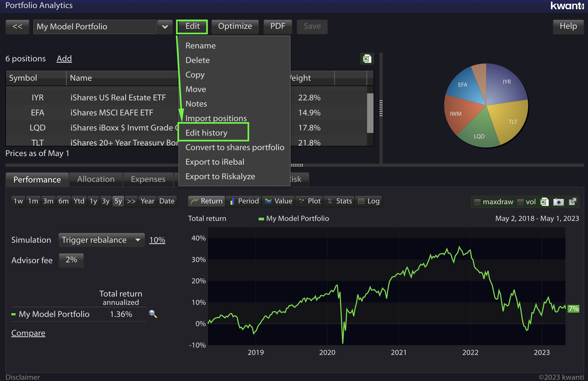The height and width of the screenshot is (381, 588).
Task: Click the Optimize button
Action: point(235,26)
